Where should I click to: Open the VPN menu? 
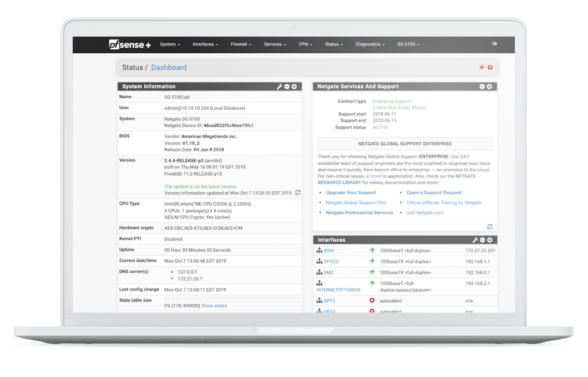305,44
